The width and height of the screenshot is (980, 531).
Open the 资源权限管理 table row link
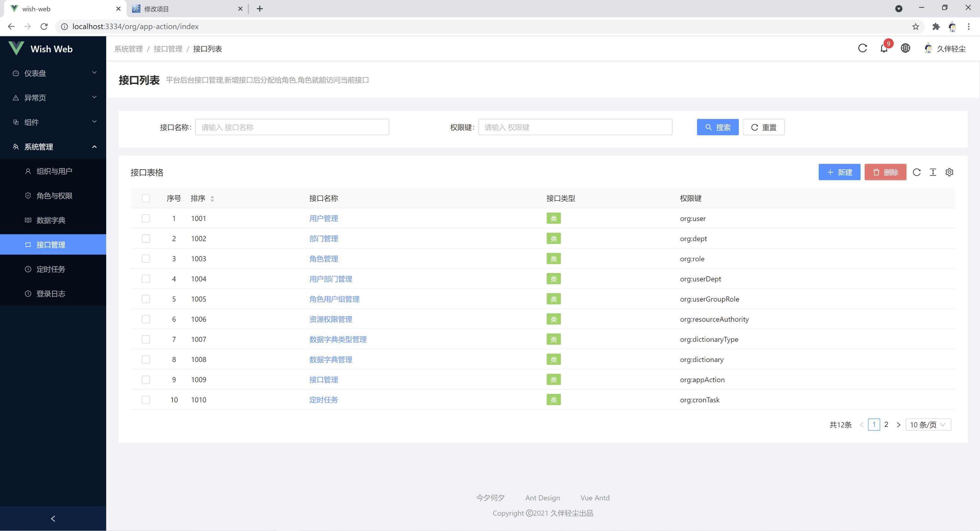pyautogui.click(x=330, y=319)
